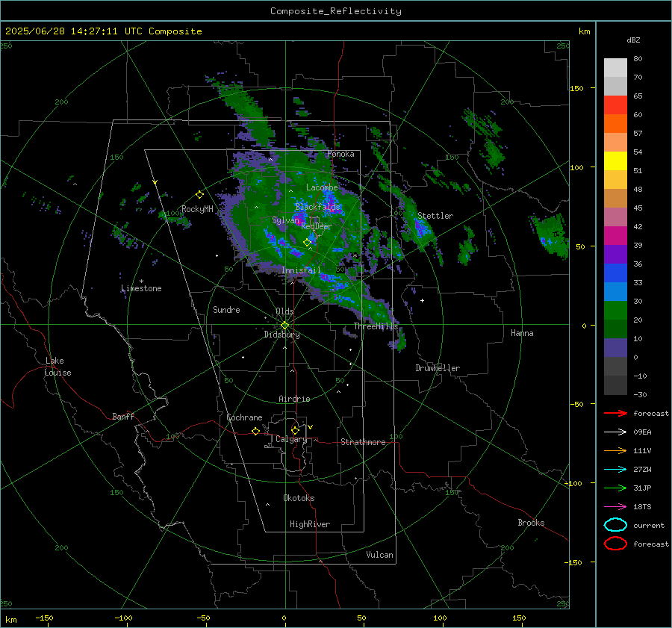Click the Didsbury town label

click(281, 335)
